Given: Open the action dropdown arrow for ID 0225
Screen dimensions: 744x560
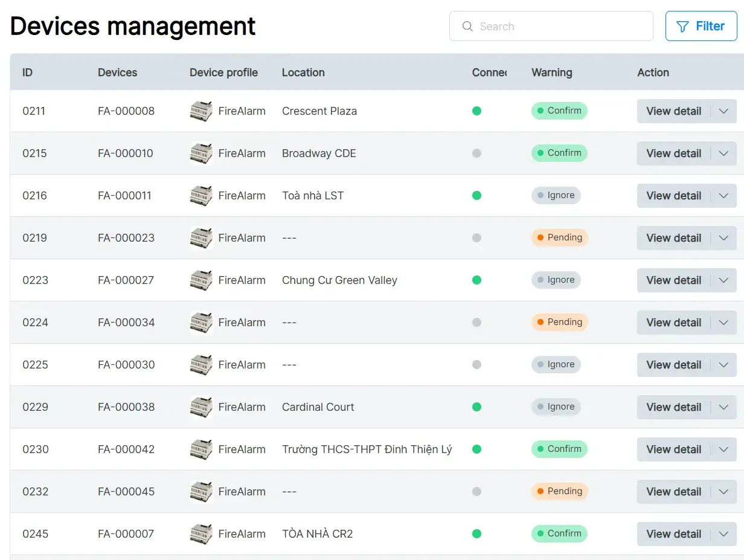Looking at the screenshot, I should click(724, 365).
